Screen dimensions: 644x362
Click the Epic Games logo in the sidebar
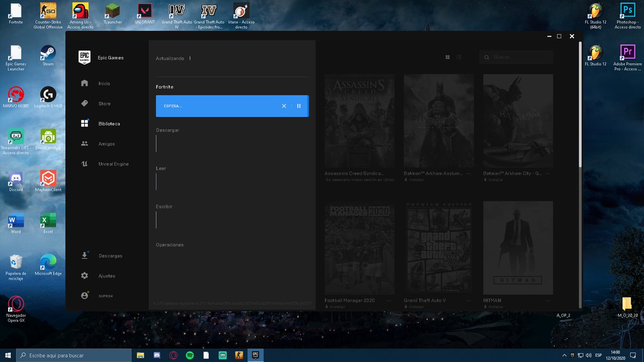(x=84, y=57)
